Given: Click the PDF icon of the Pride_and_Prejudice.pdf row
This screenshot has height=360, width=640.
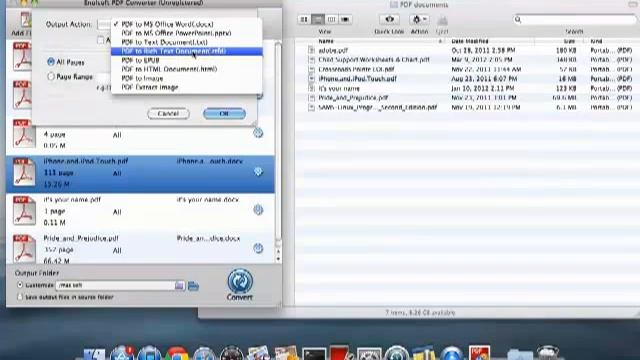Looking at the screenshot, I should 24,249.
